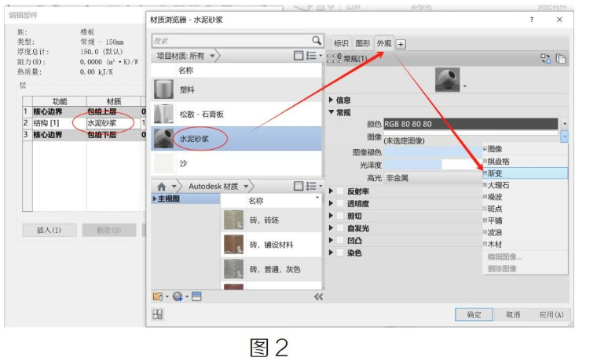Screen dimensions: 597x364
Task: Open project materials list view options icon
Action: pyautogui.click(x=313, y=56)
